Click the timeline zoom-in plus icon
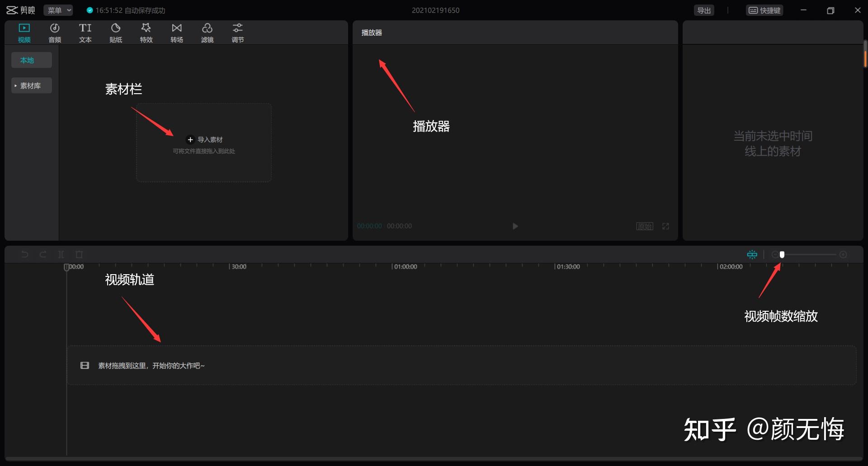 tap(843, 255)
